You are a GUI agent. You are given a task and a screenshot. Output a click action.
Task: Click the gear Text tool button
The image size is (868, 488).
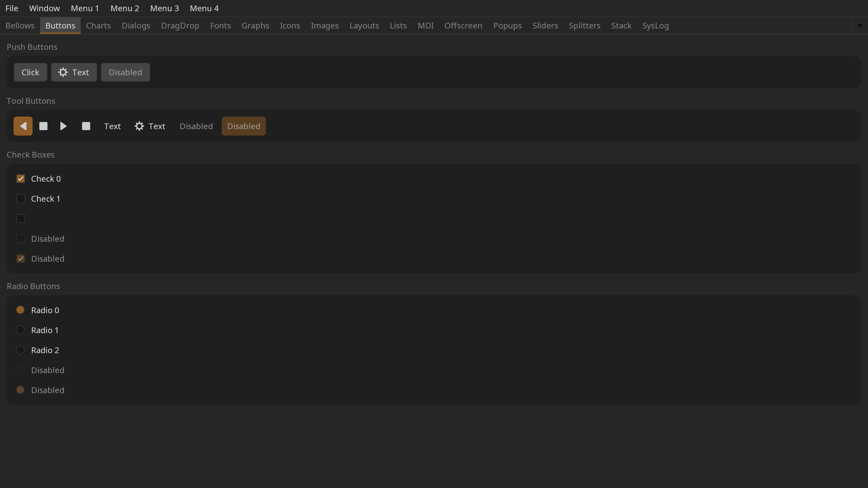tap(150, 126)
